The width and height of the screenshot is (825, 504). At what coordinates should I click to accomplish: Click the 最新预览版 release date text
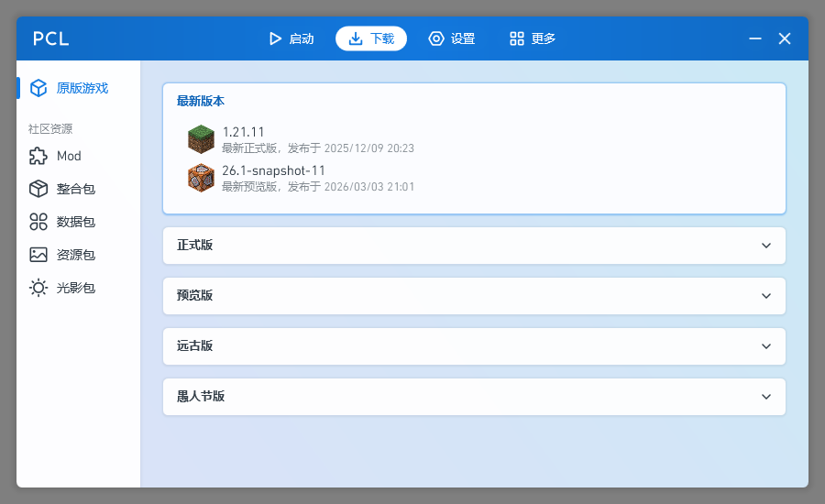(318, 187)
